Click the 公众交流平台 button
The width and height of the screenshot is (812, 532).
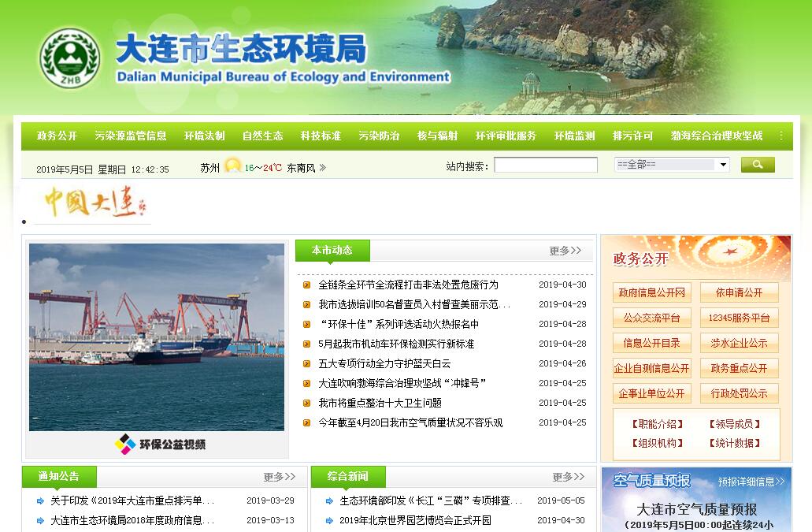(652, 318)
